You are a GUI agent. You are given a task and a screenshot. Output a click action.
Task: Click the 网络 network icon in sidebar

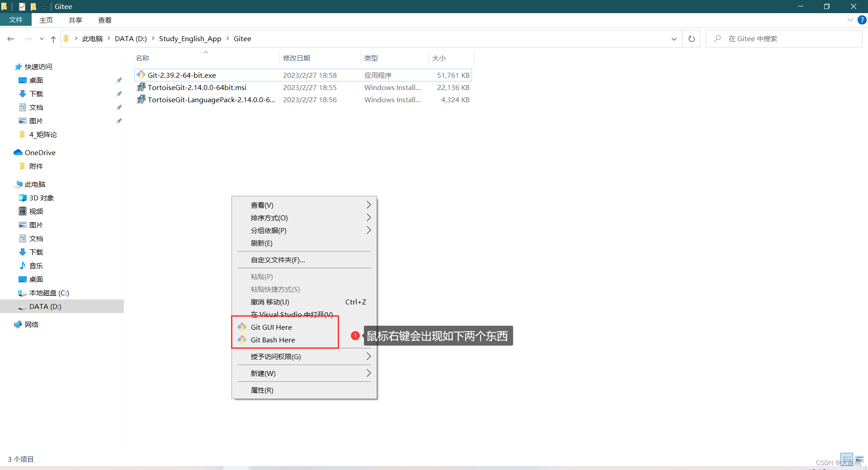tap(18, 324)
